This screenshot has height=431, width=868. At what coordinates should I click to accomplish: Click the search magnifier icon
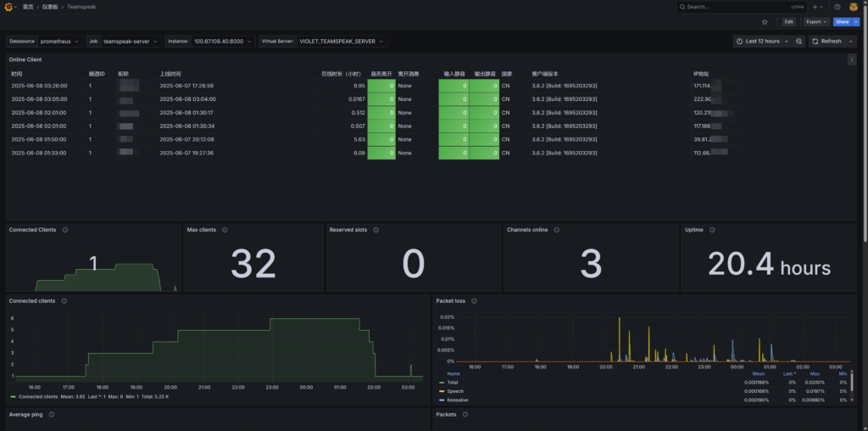tap(682, 7)
